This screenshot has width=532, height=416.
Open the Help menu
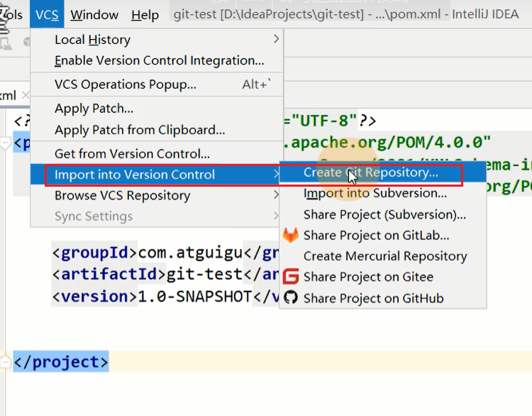(x=145, y=15)
